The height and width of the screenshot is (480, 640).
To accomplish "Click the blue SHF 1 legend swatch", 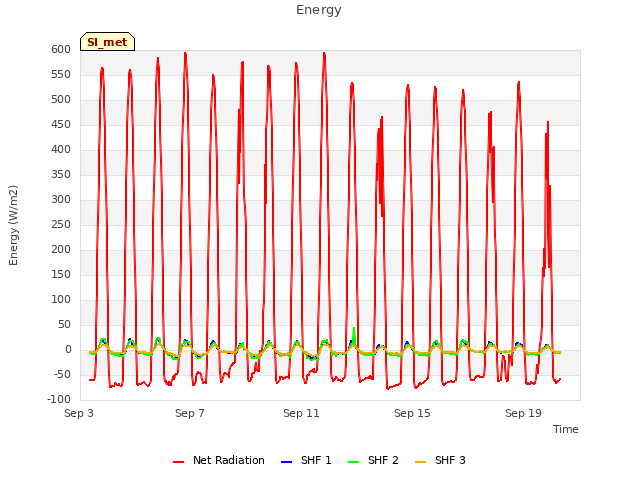I will [x=287, y=462].
